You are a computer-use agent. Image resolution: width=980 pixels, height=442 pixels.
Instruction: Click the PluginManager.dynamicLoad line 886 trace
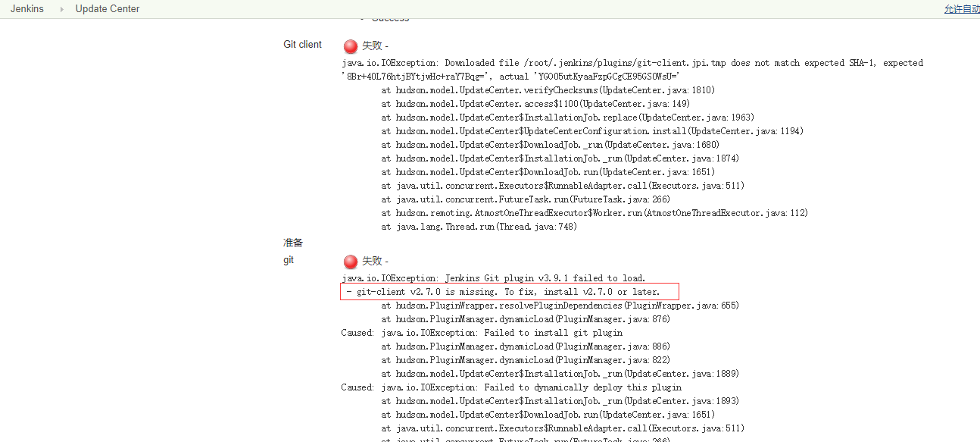coord(526,346)
